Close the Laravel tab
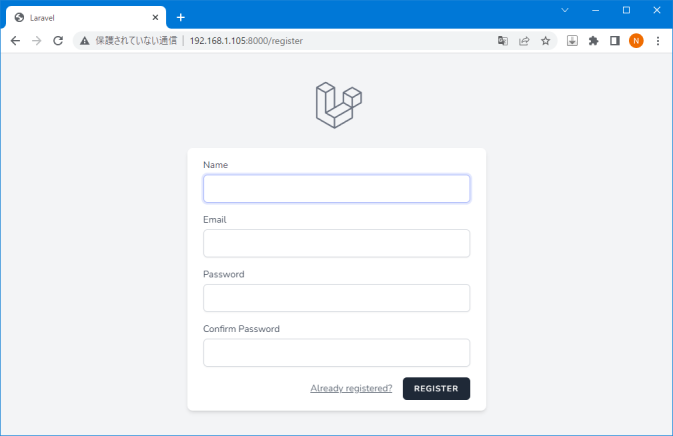 point(155,18)
